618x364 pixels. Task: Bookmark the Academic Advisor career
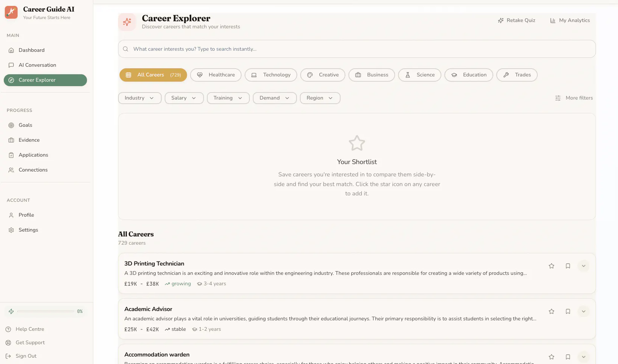(x=568, y=311)
